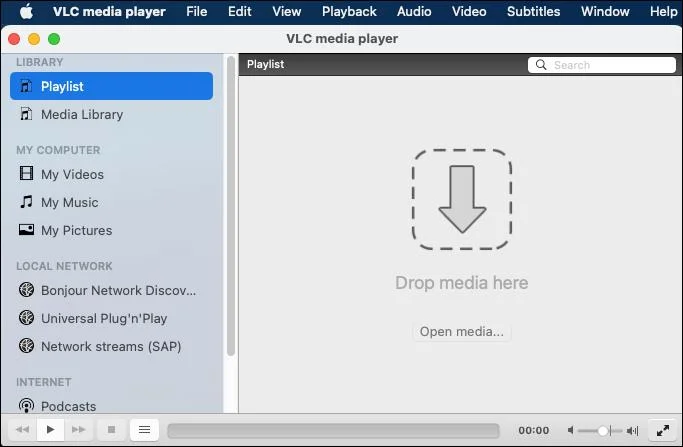Stop playback with the stop button
This screenshot has height=447, width=683.
112,430
